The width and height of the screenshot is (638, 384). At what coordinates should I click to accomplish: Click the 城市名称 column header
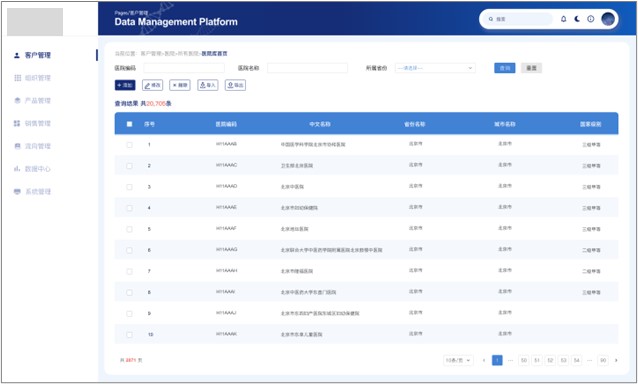pos(505,124)
